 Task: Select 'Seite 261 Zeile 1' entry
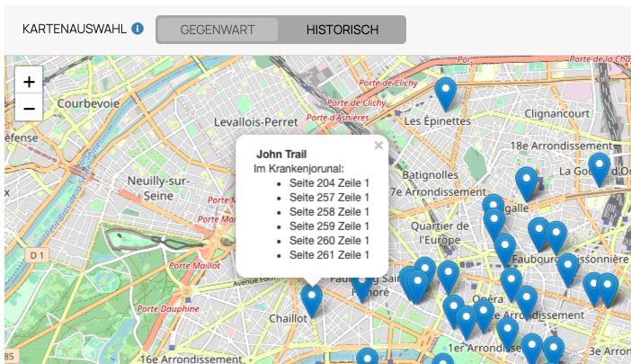329,255
